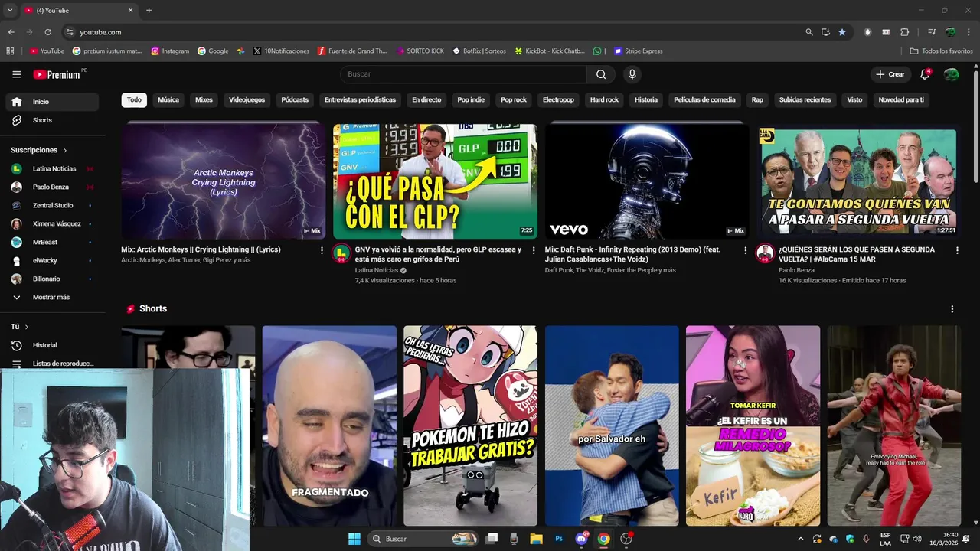Open the 10Notificaciones bookmark
The height and width of the screenshot is (551, 980).
point(281,51)
